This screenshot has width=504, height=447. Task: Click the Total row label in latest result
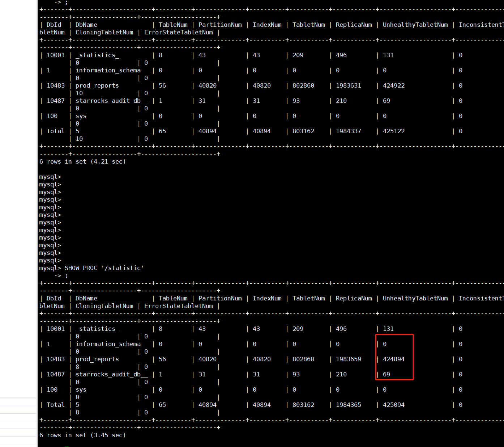55,405
